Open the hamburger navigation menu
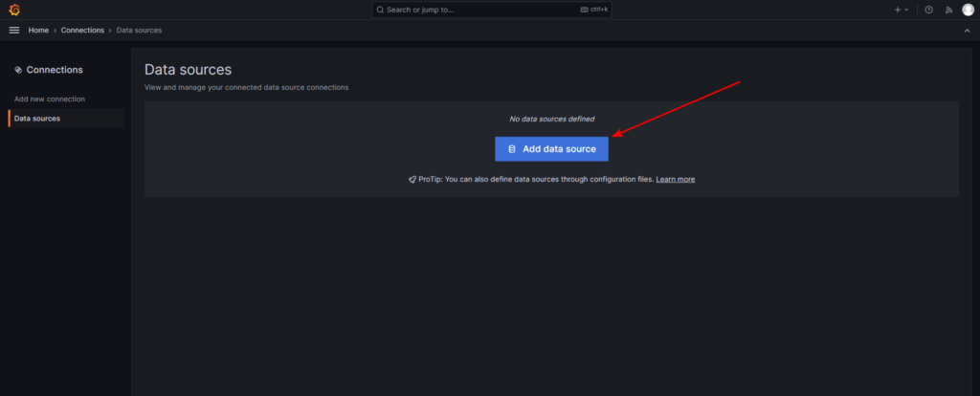Screen dimensions: 980x396 coord(13,31)
